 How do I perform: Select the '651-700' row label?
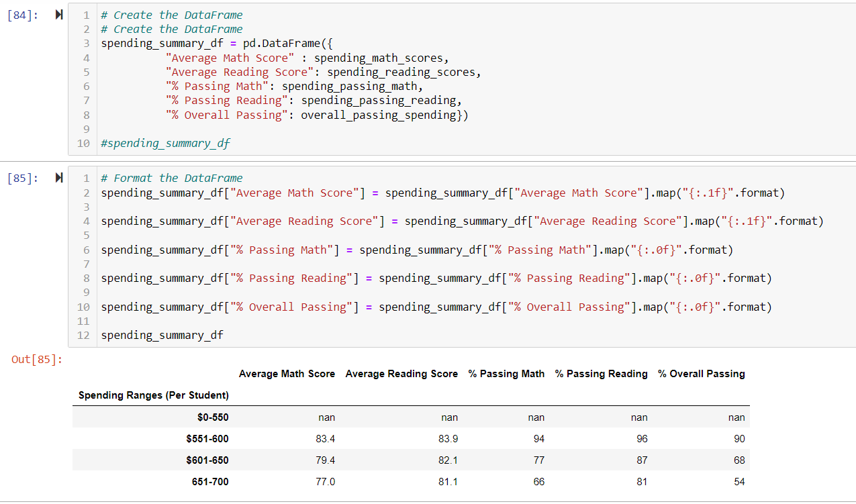[210, 482]
